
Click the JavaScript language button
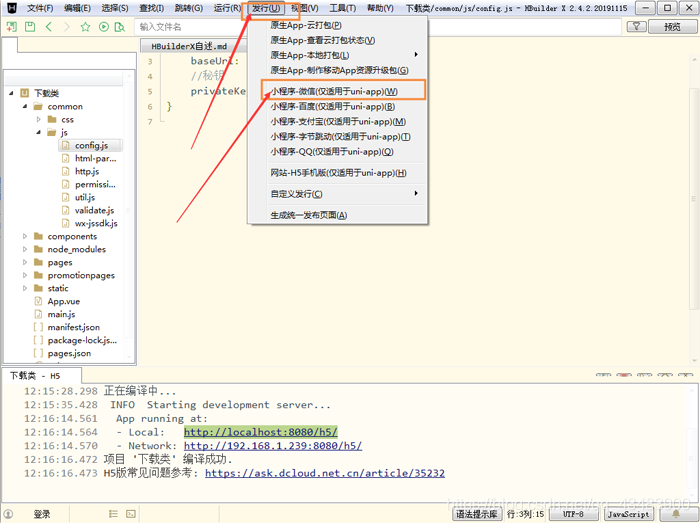[x=628, y=514]
